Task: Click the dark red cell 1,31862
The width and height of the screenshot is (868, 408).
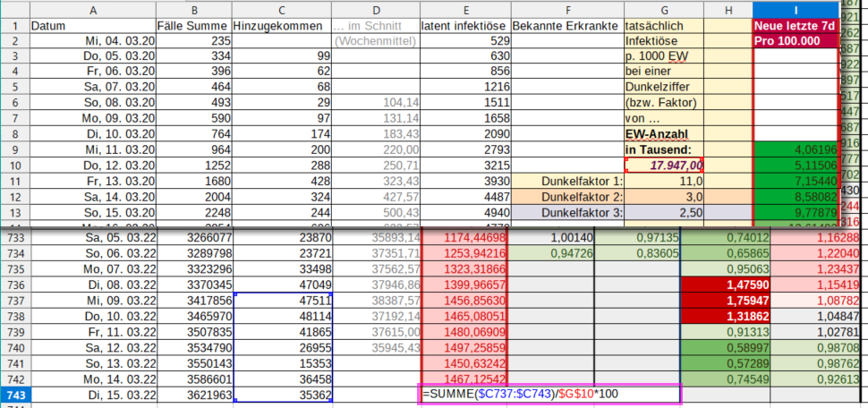Action: [725, 318]
